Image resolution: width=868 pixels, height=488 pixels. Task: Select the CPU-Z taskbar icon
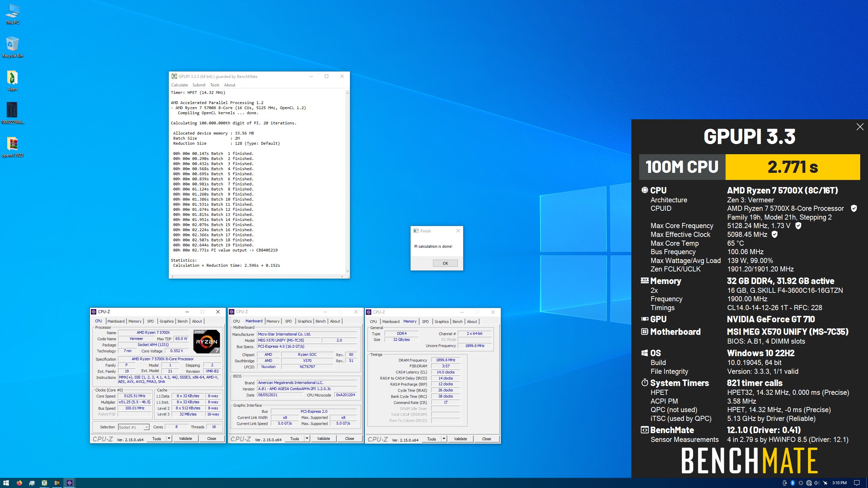(69, 483)
